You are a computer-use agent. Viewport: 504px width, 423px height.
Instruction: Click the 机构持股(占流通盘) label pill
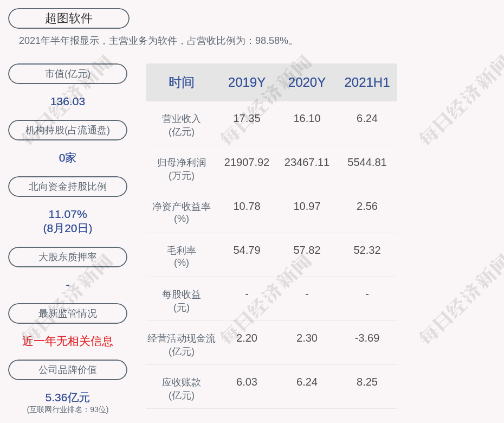click(68, 130)
